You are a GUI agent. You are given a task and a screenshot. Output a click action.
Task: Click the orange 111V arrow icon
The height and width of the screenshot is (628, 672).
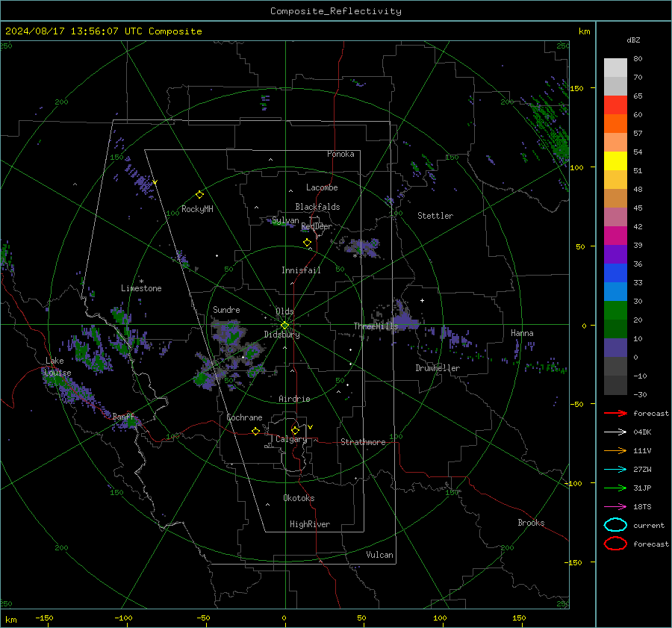pos(615,450)
